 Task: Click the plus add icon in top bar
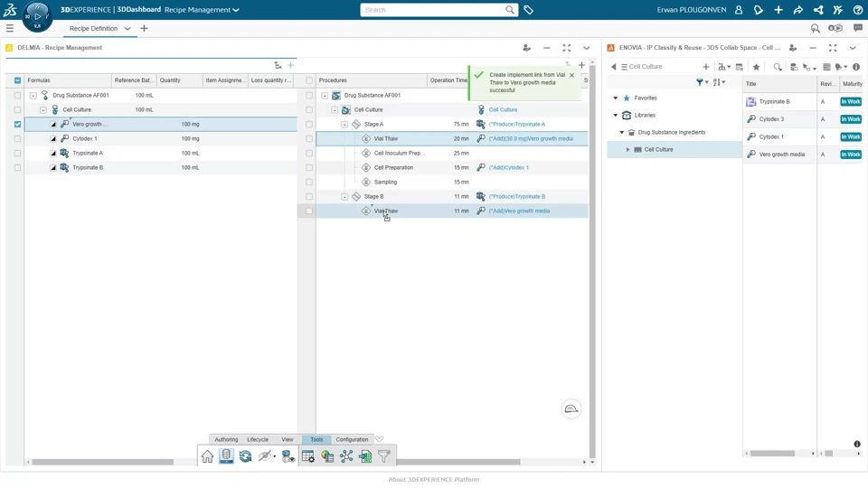(x=778, y=10)
